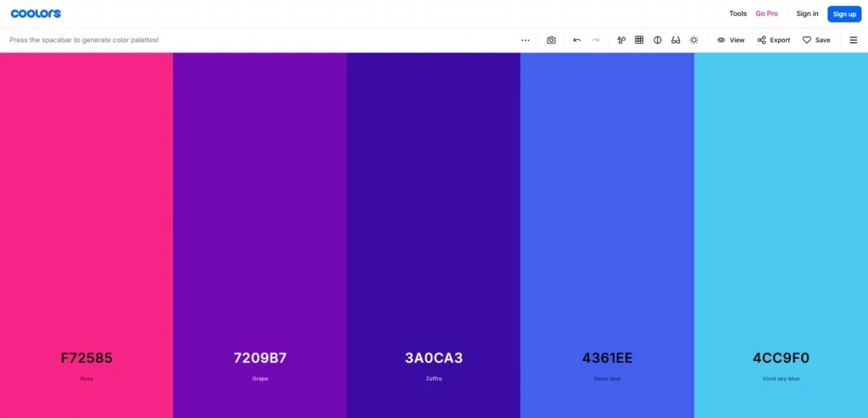The image size is (868, 418).
Task: Click the grid icon to view shades
Action: coord(639,40)
